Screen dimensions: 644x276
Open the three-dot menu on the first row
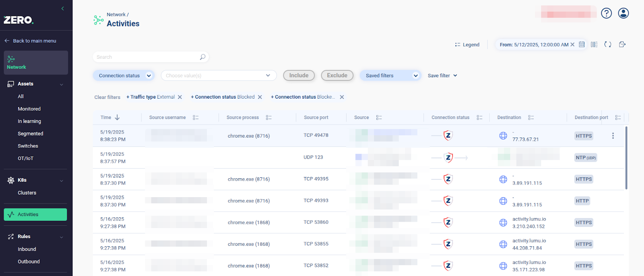613,136
